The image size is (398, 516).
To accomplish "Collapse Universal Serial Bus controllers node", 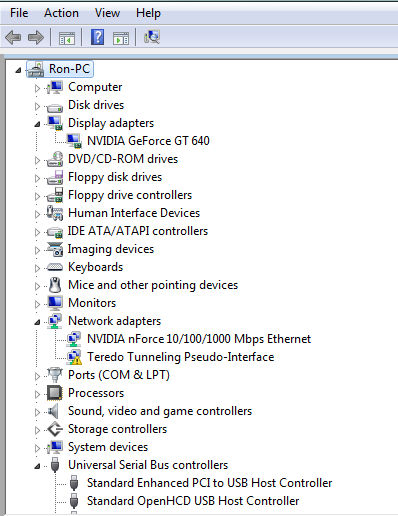I will 37,466.
